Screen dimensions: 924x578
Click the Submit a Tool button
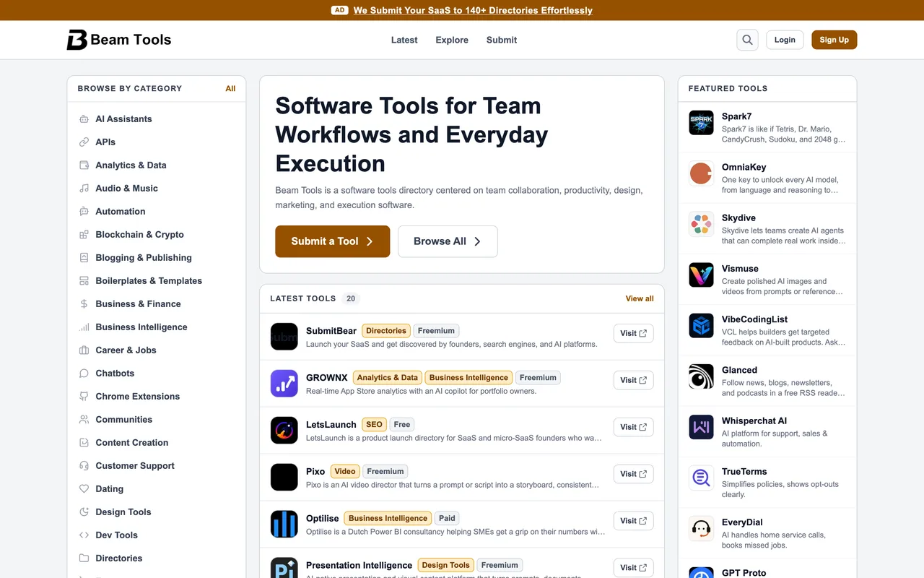coord(332,241)
